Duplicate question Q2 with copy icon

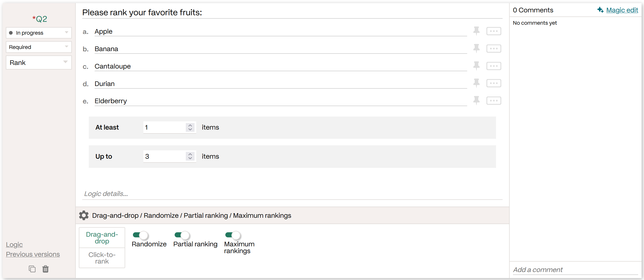(x=32, y=269)
